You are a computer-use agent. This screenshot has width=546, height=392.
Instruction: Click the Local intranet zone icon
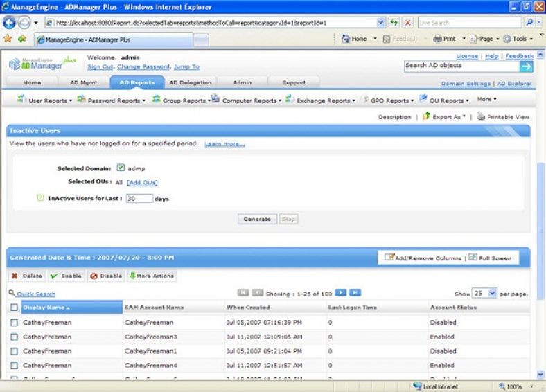pos(417,386)
